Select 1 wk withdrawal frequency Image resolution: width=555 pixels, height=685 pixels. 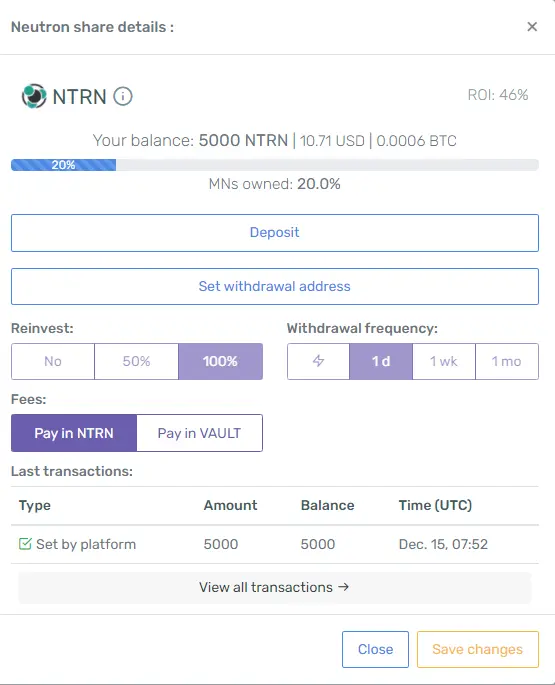pos(444,361)
